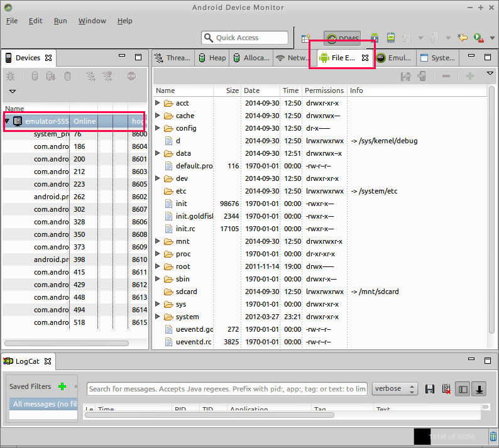Open the verbose log level dropdown

click(395, 388)
